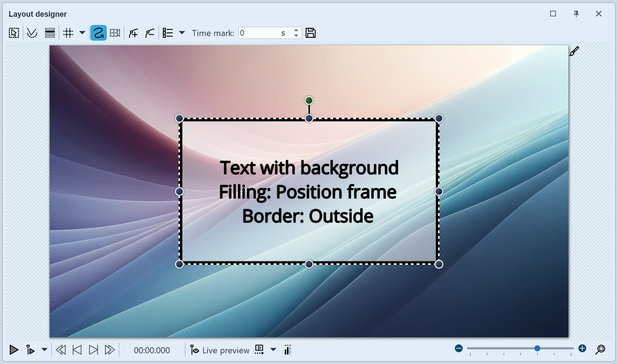Click the brush icon on the canvas edge
The image size is (618, 364).
(x=573, y=51)
